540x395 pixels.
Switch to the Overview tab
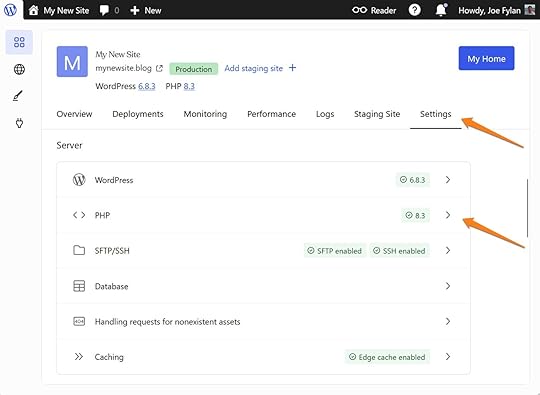(74, 114)
